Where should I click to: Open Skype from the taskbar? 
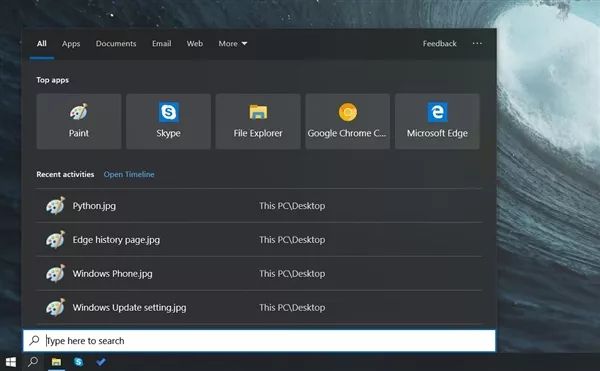78,362
